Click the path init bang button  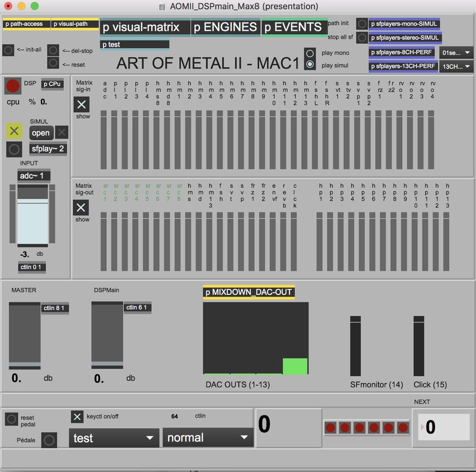point(362,24)
